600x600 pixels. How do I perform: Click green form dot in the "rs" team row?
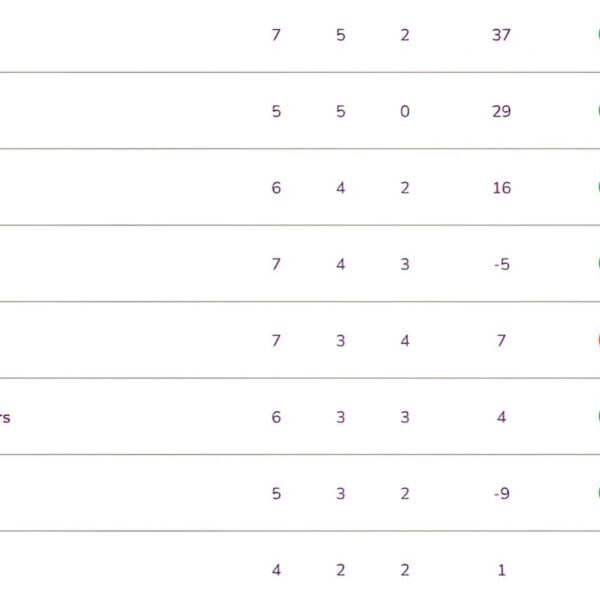(597, 417)
